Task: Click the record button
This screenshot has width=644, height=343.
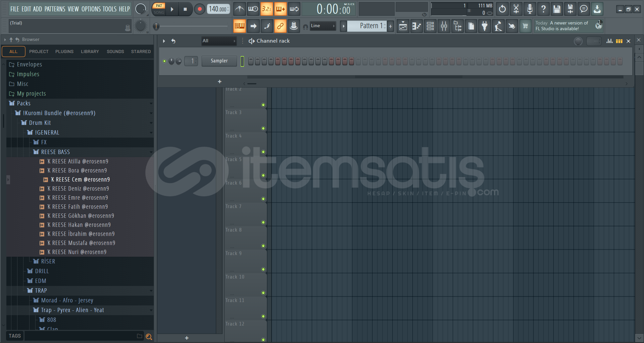Action: (x=200, y=9)
